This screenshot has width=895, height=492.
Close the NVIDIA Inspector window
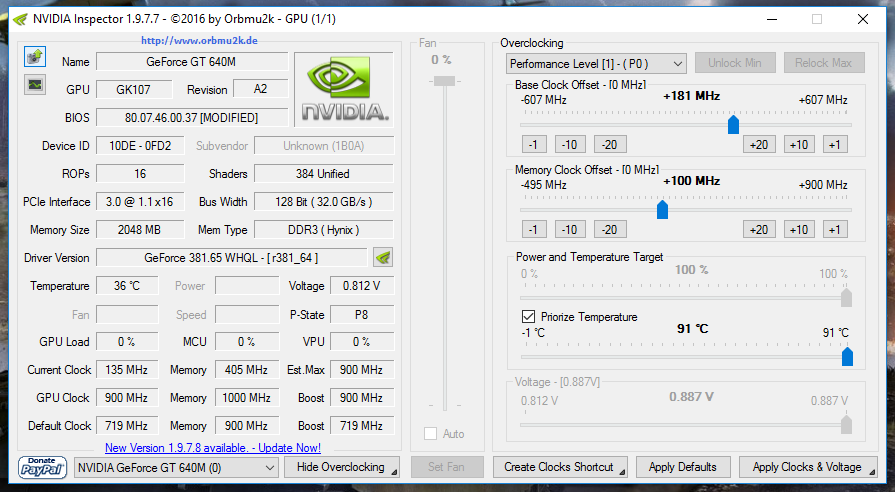[x=863, y=19]
